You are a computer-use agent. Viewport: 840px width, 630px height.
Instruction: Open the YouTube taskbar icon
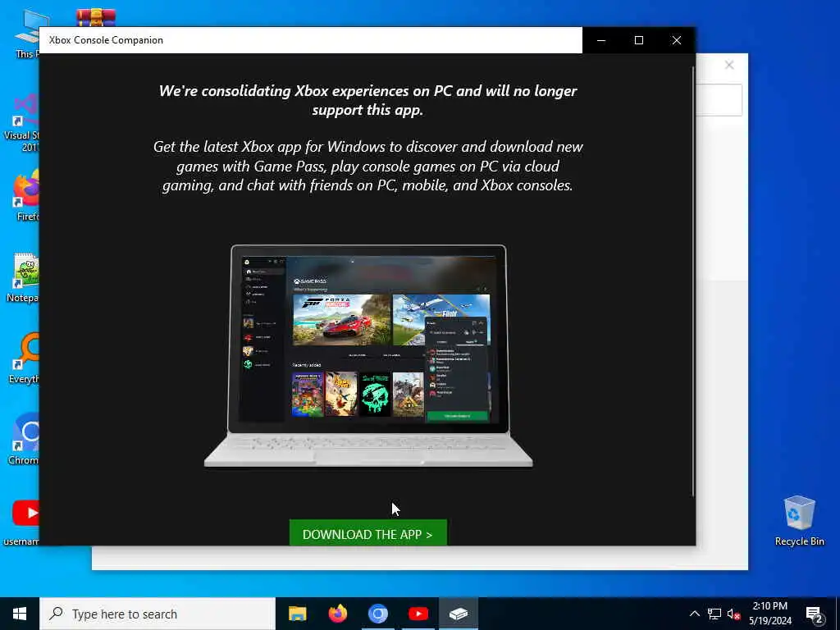418,614
